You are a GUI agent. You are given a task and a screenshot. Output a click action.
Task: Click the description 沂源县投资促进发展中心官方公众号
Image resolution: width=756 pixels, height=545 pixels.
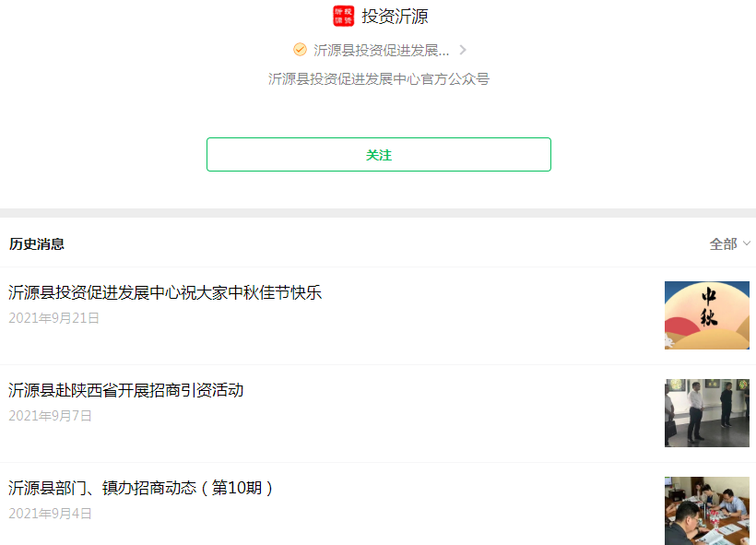click(378, 79)
